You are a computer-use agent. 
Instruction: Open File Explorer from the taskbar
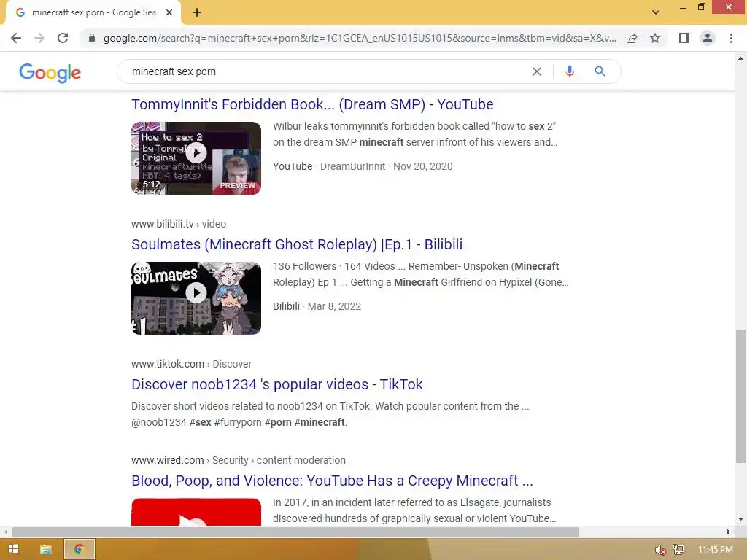pos(46,550)
